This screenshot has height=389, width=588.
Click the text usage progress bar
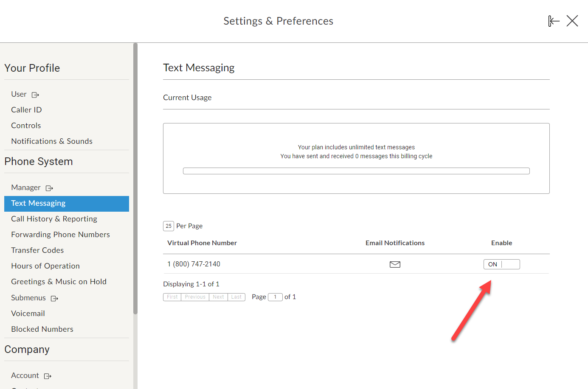coord(356,171)
